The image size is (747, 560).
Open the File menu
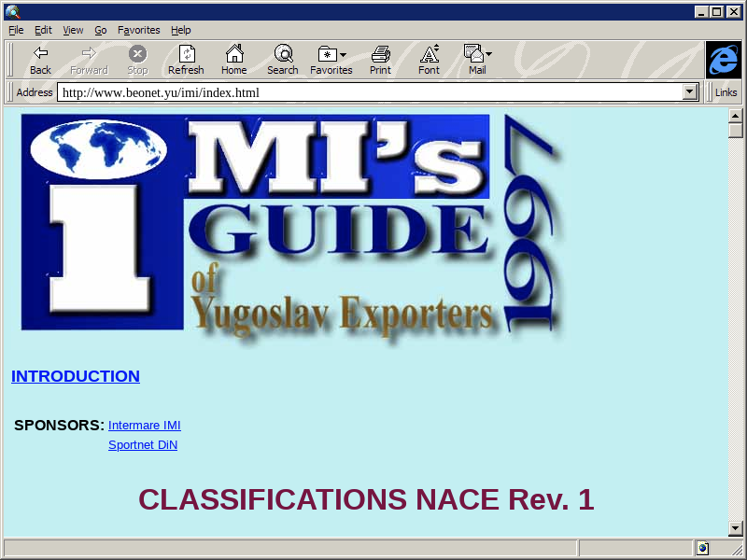point(16,30)
